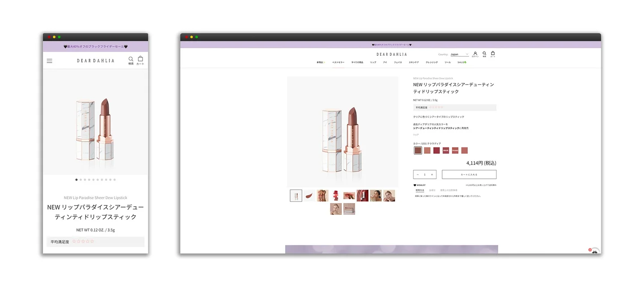The width and height of the screenshot is (644, 286).
Task: Select the lipstick smear swatch thumbnail
Action: coord(309,195)
